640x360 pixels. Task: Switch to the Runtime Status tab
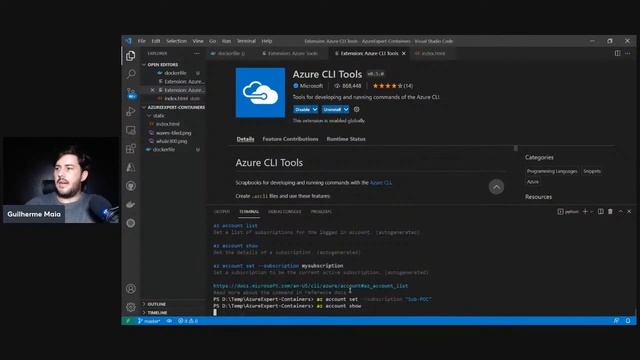[346, 139]
